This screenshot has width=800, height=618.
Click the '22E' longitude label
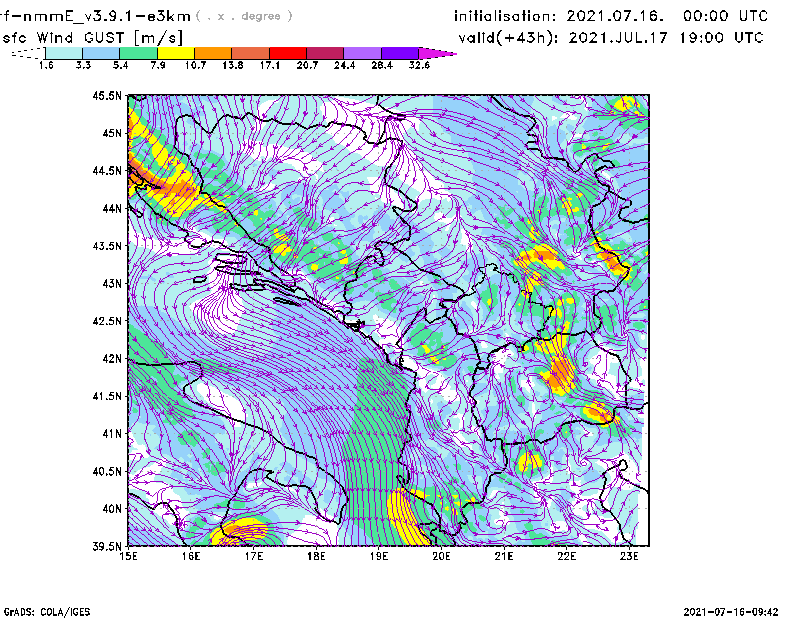tap(566, 556)
